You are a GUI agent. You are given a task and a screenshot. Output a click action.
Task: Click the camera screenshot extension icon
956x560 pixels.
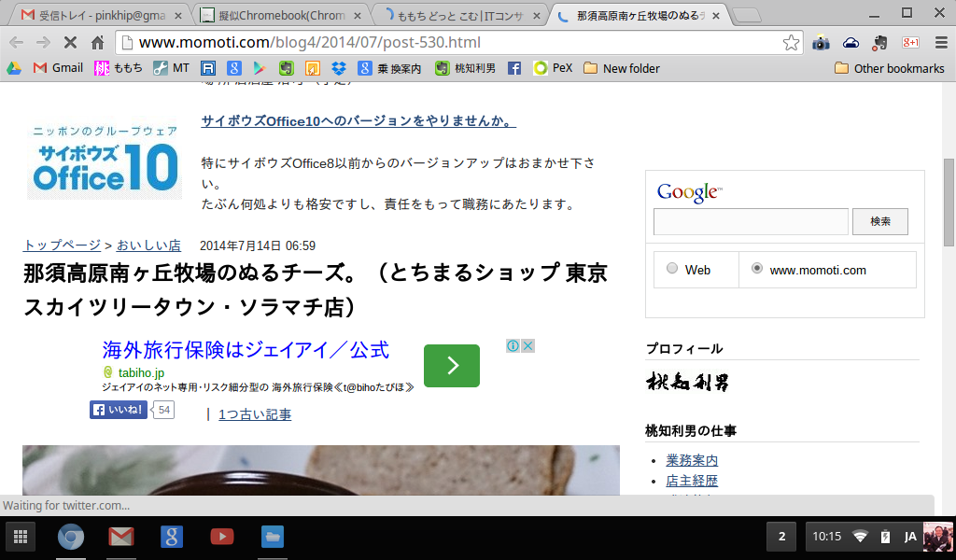click(822, 43)
